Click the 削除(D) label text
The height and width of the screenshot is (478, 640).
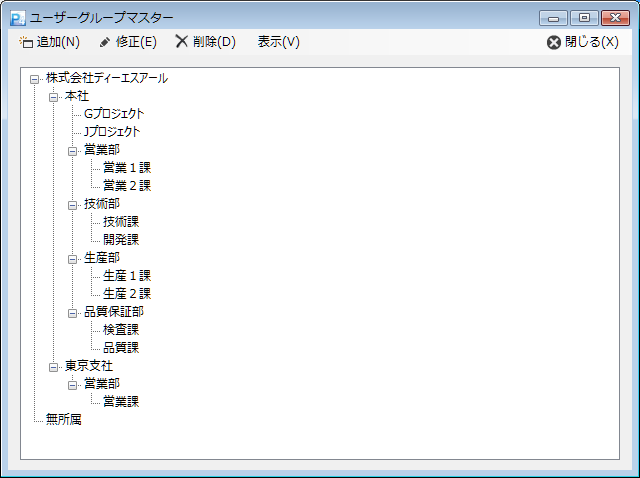pyautogui.click(x=214, y=42)
